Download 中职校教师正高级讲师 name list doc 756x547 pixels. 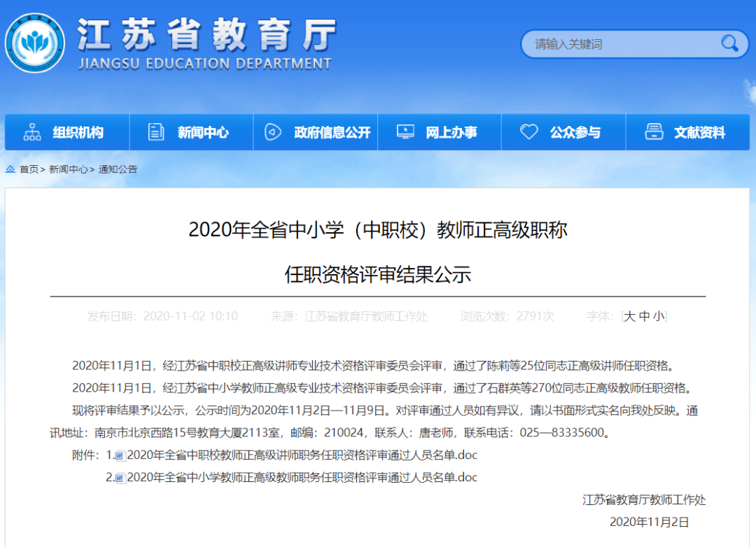coord(302,455)
